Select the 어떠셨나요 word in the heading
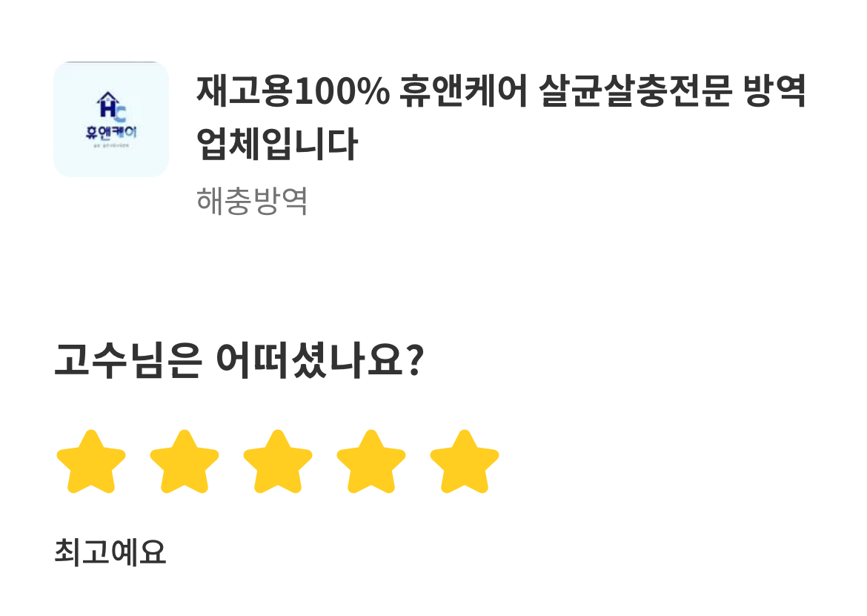Viewport: 867px width, 616px height. [x=310, y=360]
